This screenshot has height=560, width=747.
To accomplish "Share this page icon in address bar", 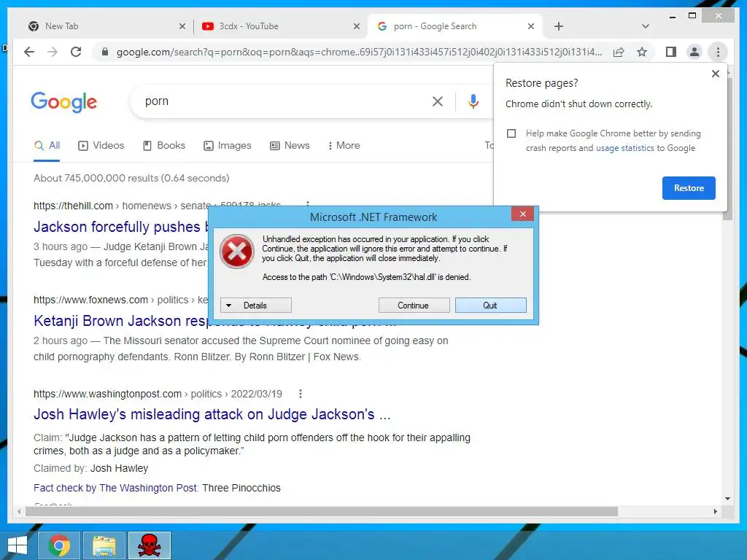I will click(x=619, y=52).
